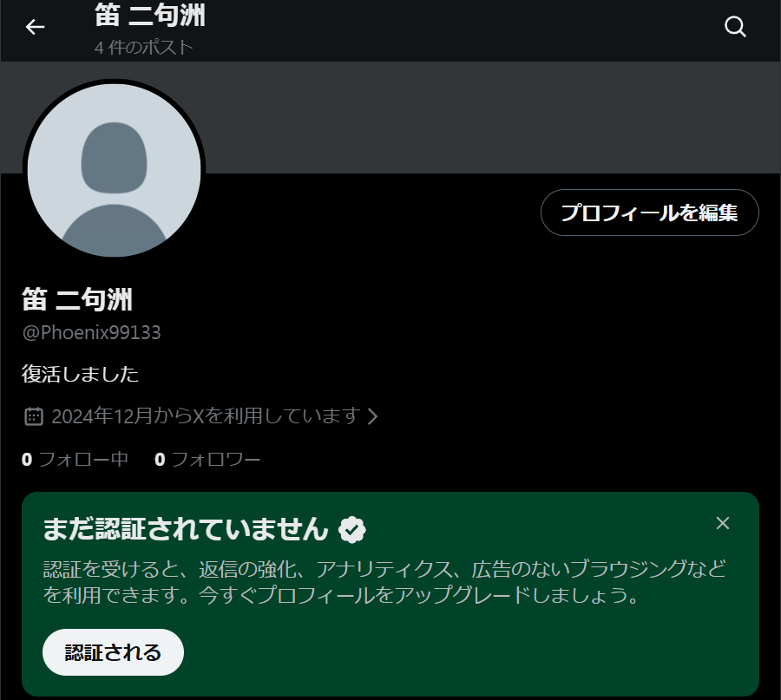Click the まだ認証されていません heading
781x700 pixels.
point(187,528)
